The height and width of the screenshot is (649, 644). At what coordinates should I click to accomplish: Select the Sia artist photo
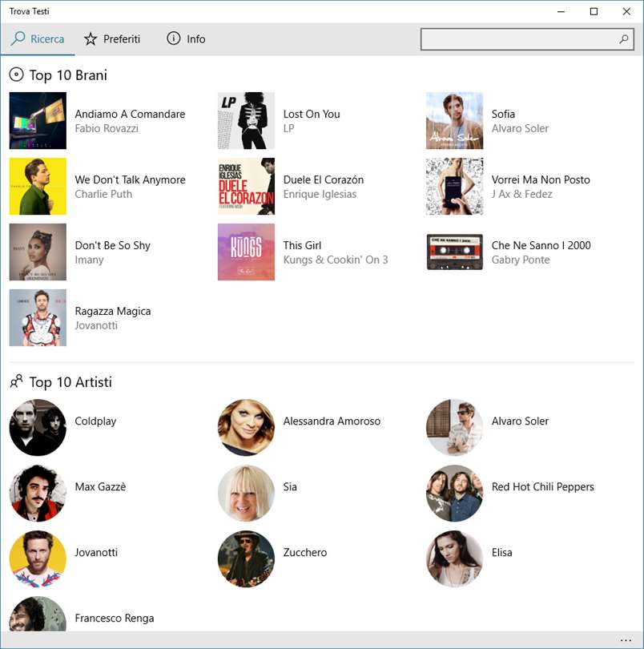[246, 494]
